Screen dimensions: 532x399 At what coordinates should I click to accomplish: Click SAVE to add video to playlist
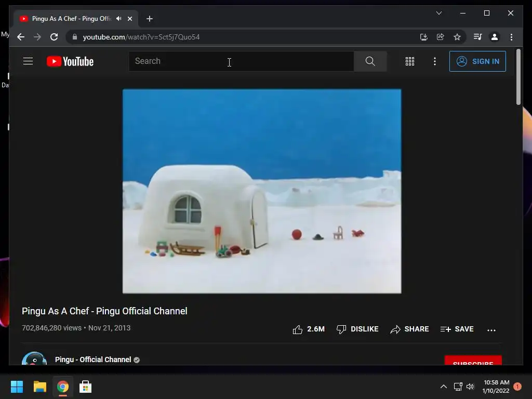[457, 329]
